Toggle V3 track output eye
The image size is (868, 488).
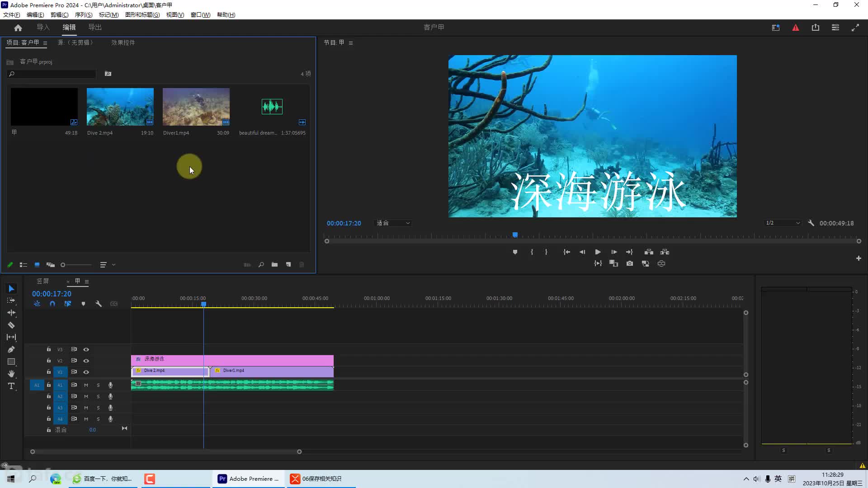click(86, 349)
